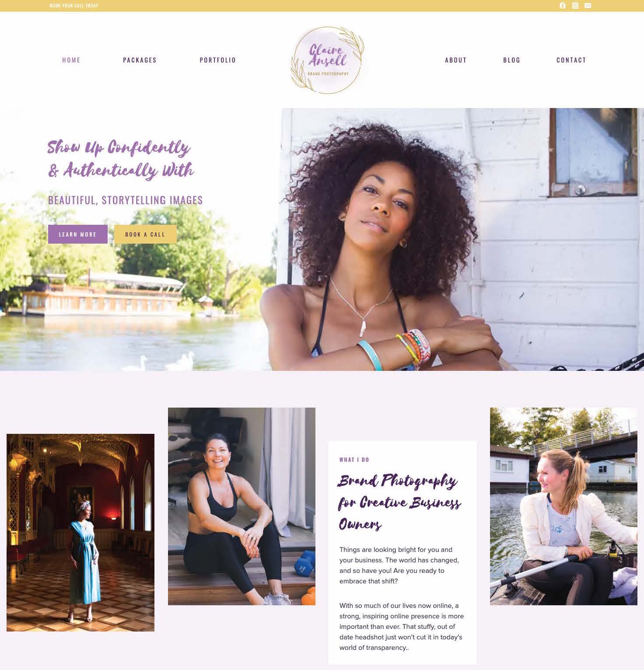
Task: Open the Packages menu item
Action: click(x=140, y=60)
